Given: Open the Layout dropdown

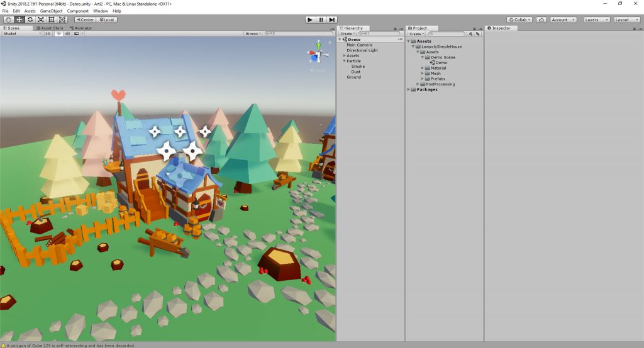Looking at the screenshot, I should pyautogui.click(x=627, y=19).
